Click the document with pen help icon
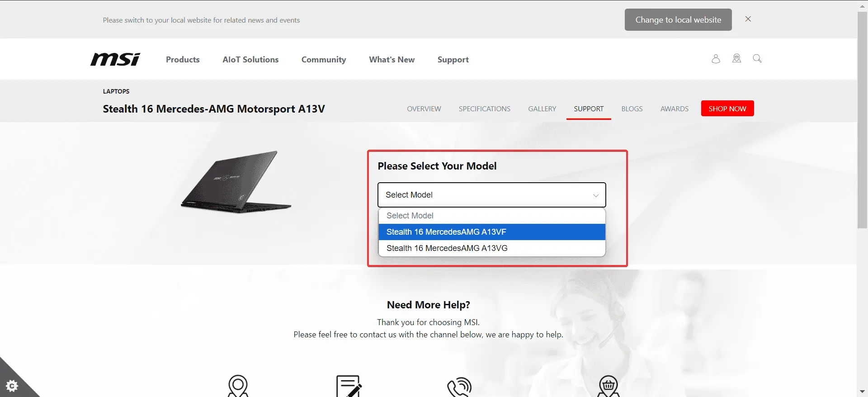Screen dimensions: 868x397 [x=349, y=386]
